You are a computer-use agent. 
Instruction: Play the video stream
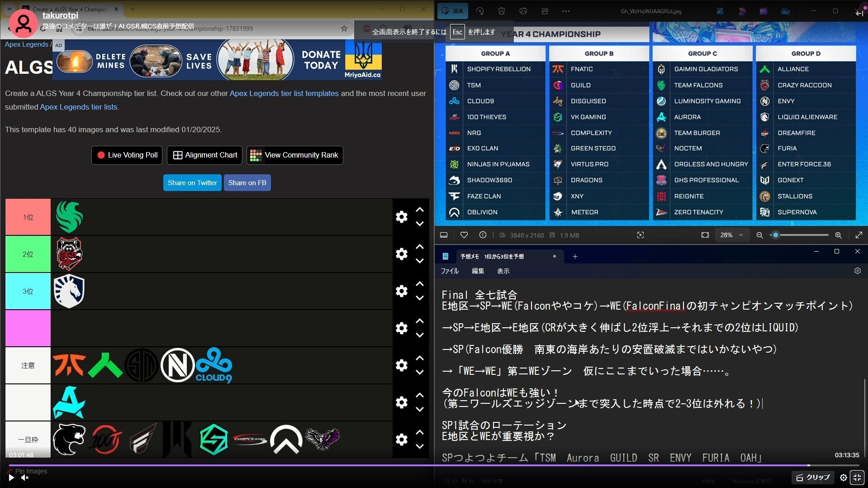[x=11, y=478]
